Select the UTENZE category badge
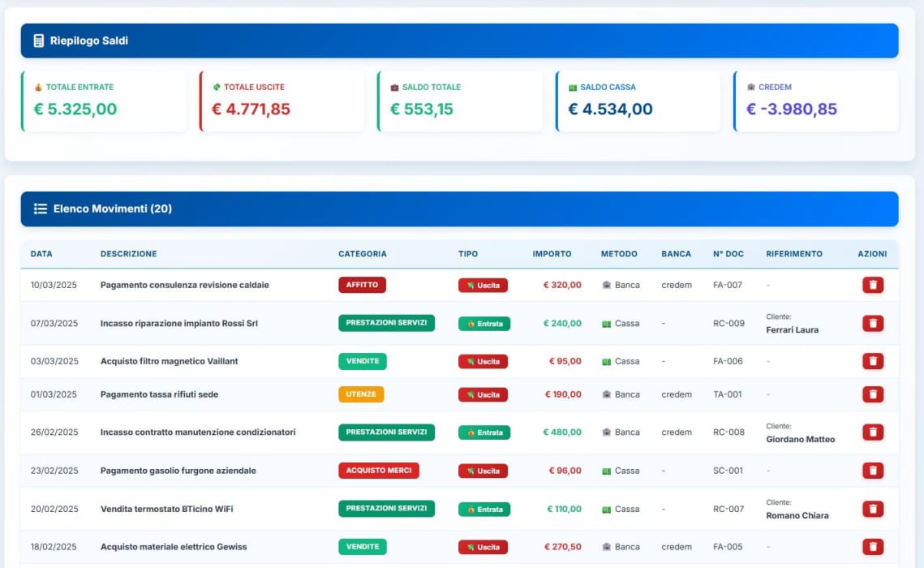 pyautogui.click(x=362, y=394)
